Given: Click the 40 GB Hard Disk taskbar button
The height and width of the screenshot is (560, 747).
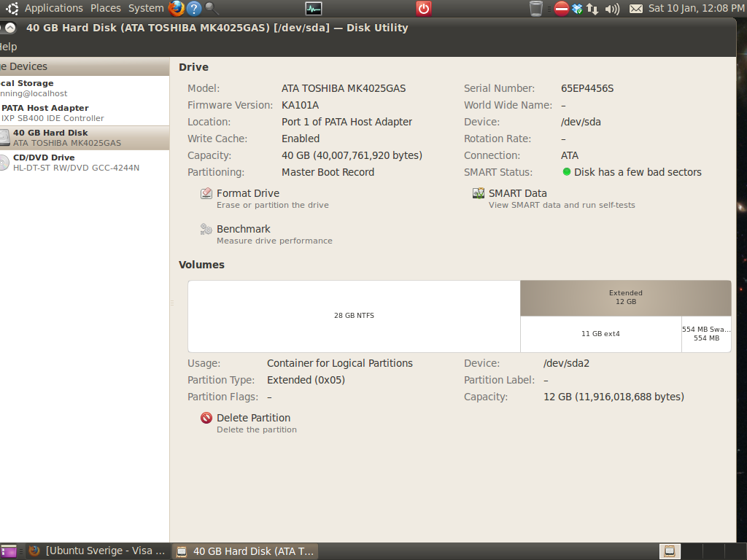Looking at the screenshot, I should pos(245,551).
